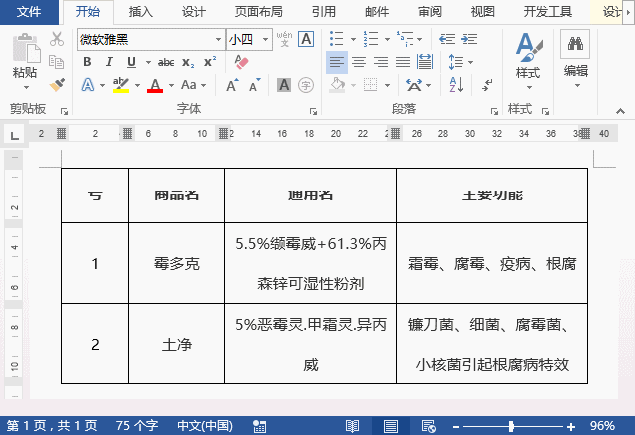Toggle Align Right
This screenshot has width=635, height=435.
381,62
